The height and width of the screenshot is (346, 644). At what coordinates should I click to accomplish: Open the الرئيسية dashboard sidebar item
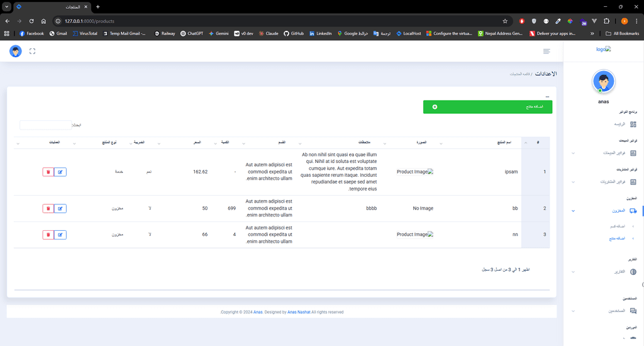point(625,124)
